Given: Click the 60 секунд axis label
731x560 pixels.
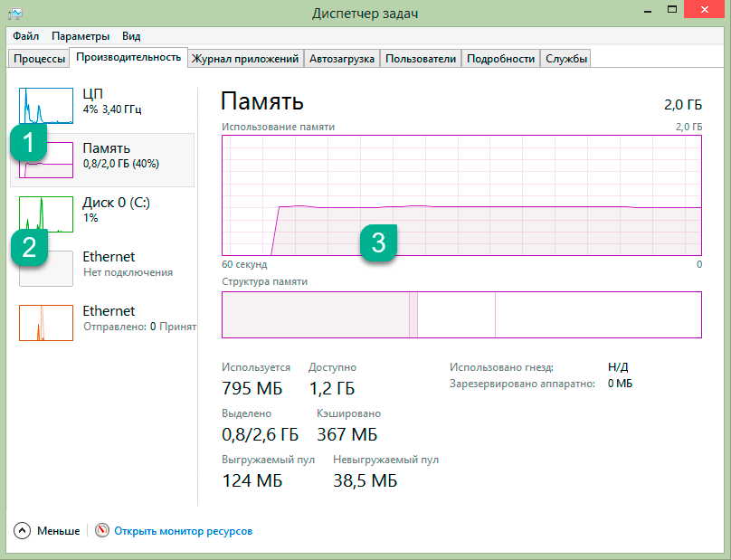Looking at the screenshot, I should click(244, 264).
